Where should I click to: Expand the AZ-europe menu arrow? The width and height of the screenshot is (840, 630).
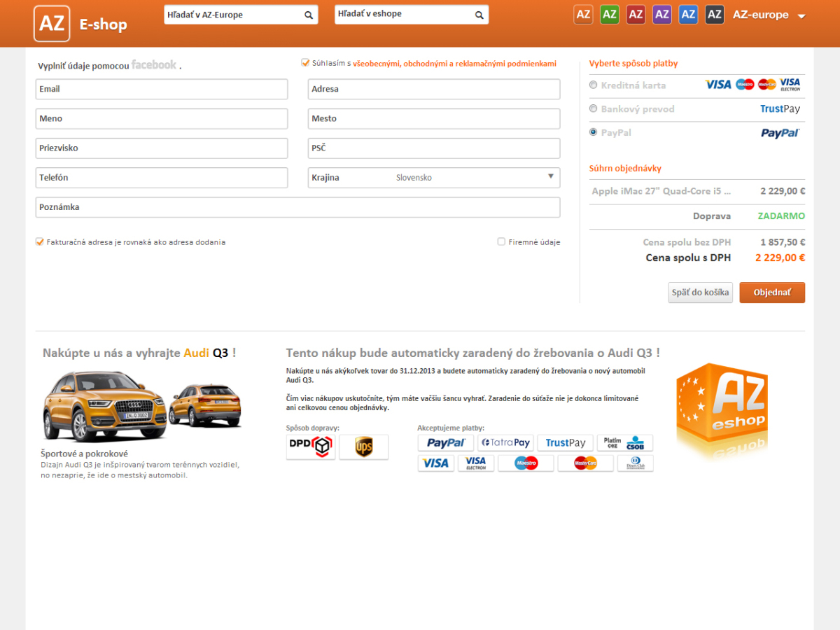(x=801, y=16)
